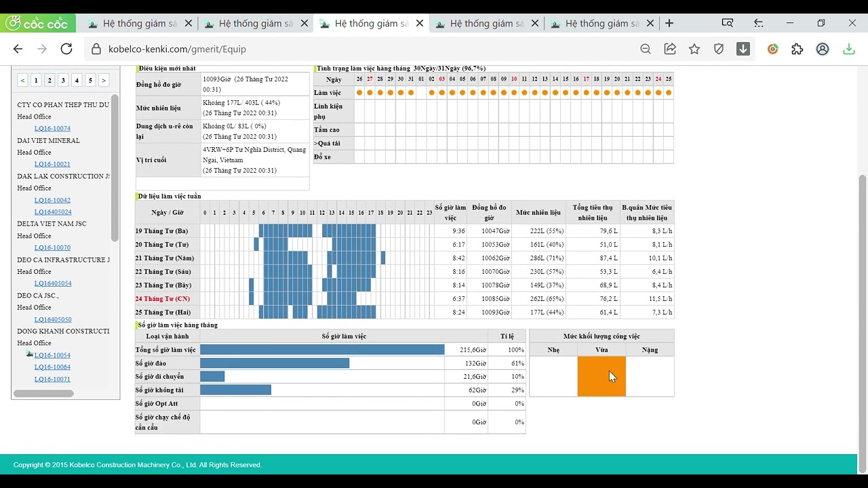Switch to the first Hệ thống giám sát tab
Viewport: 868px width, 488px height.
pos(139,23)
